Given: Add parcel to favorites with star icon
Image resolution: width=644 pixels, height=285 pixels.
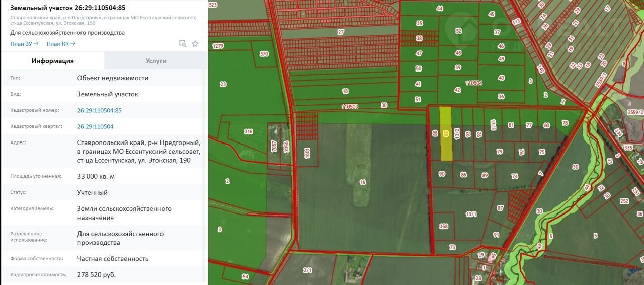Looking at the screenshot, I should [195, 44].
